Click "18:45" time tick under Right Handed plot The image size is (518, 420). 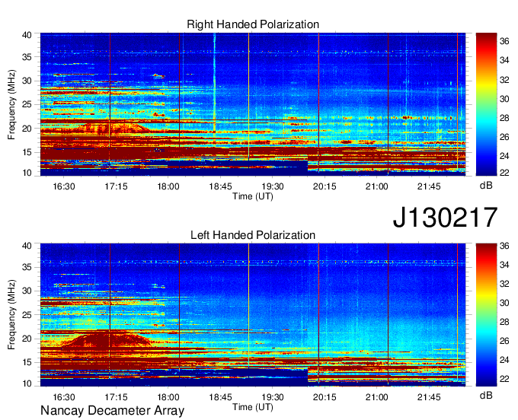click(220, 186)
